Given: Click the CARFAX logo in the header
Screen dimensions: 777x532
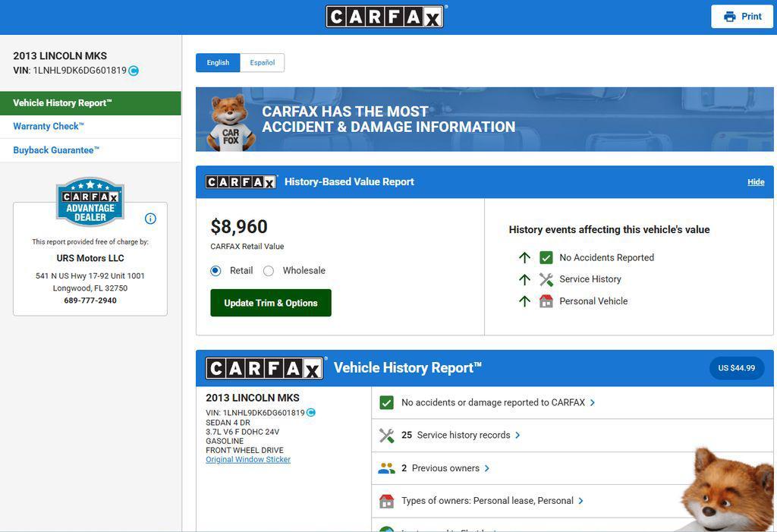Looking at the screenshot, I should click(385, 17).
